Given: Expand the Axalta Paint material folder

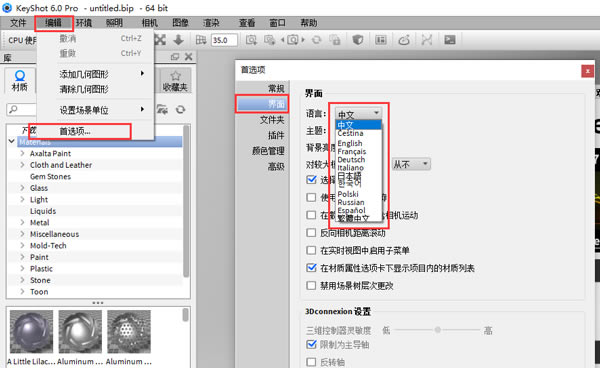Looking at the screenshot, I should point(22,153).
